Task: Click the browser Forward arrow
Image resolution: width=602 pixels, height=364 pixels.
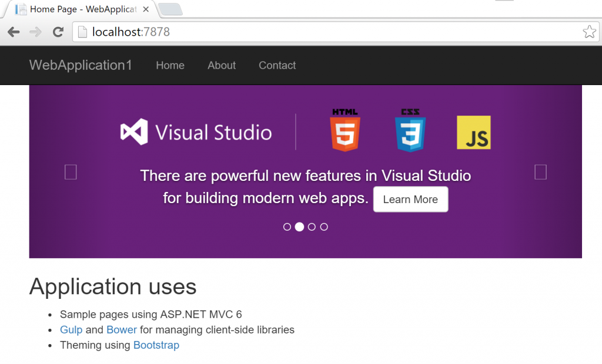Action: [x=35, y=32]
